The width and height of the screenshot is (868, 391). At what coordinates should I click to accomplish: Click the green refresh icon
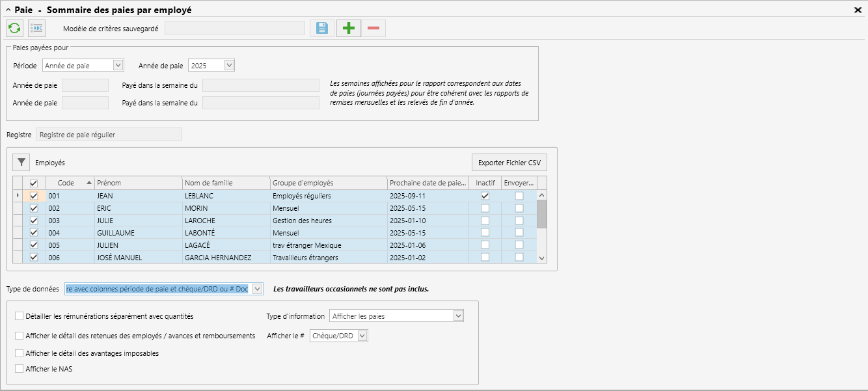(x=14, y=28)
